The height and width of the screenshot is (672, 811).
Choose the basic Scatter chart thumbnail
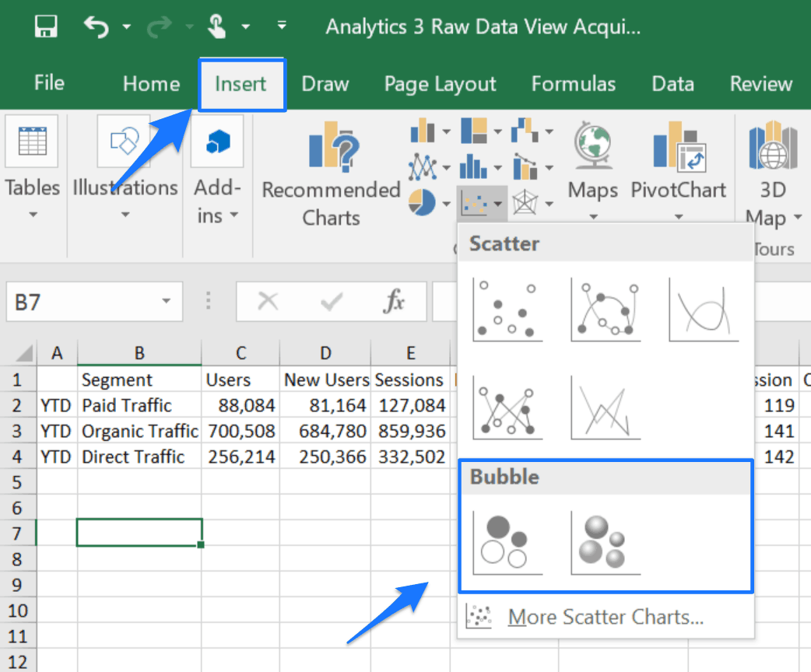507,309
